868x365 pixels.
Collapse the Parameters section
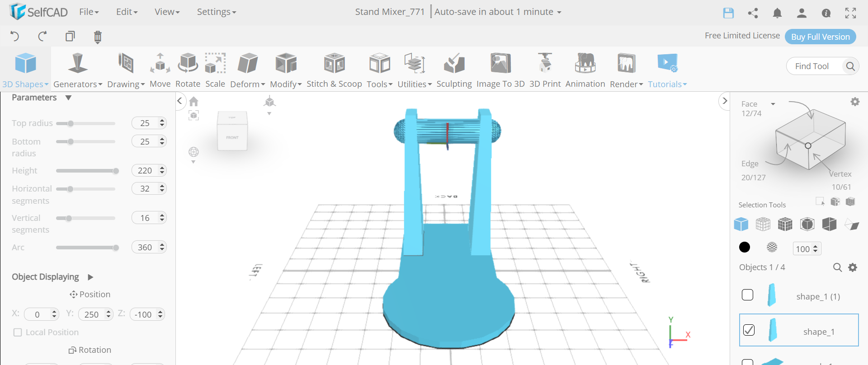pyautogui.click(x=68, y=98)
